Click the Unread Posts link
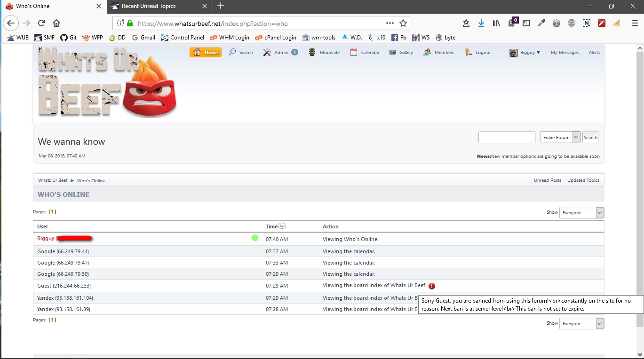This screenshot has height=359, width=644. click(x=547, y=180)
